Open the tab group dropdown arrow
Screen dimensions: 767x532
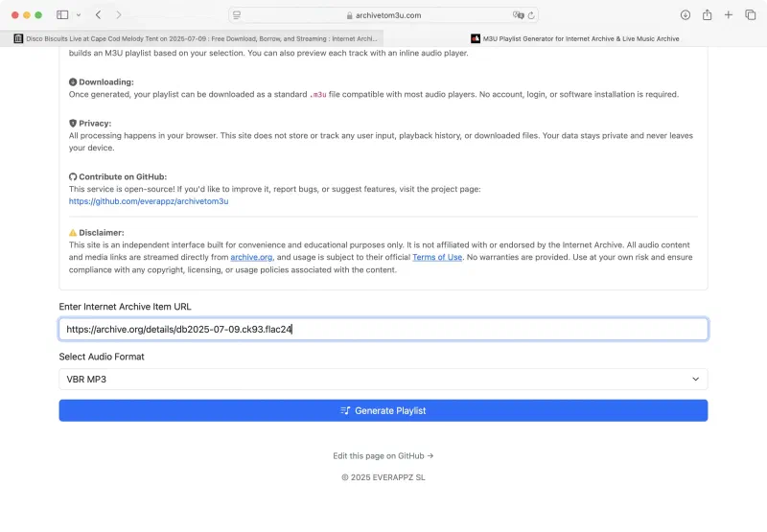coord(78,15)
